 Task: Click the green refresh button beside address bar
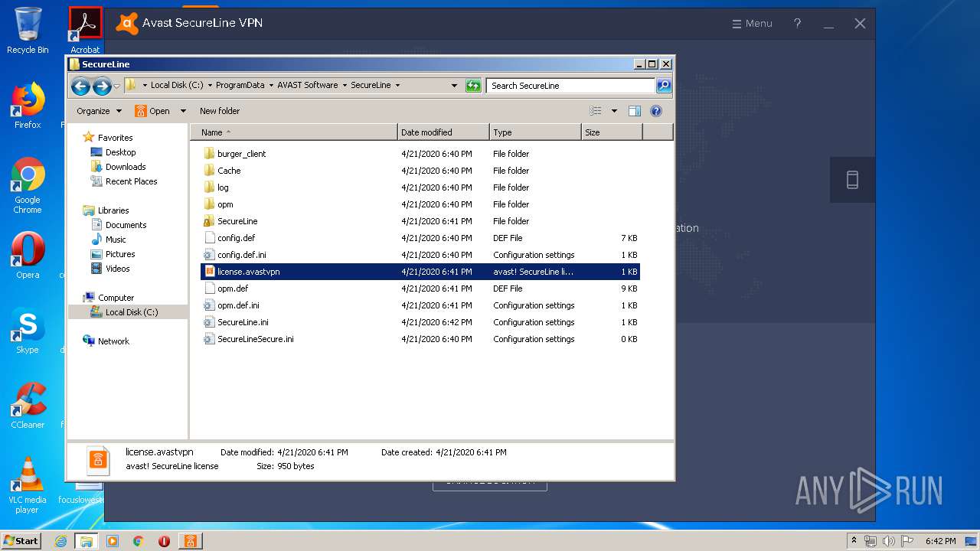pyautogui.click(x=473, y=86)
